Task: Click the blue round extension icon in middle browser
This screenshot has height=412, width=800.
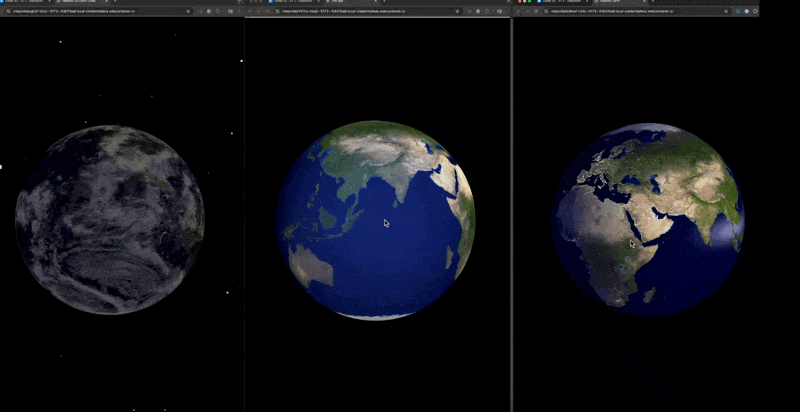Action: coord(478,11)
